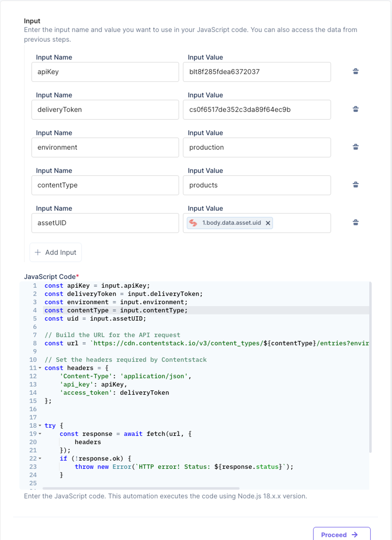Click the Add Input button
This screenshot has height=540, width=392.
coord(56,252)
